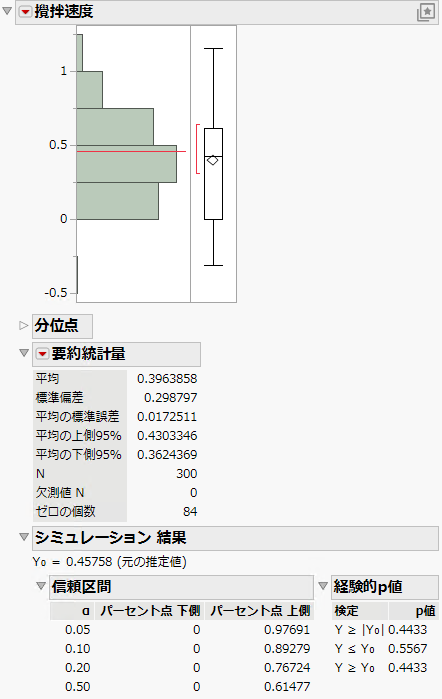Click the Y ≥ Y₀ test label
Screen dimensions: 442x699
point(355,668)
